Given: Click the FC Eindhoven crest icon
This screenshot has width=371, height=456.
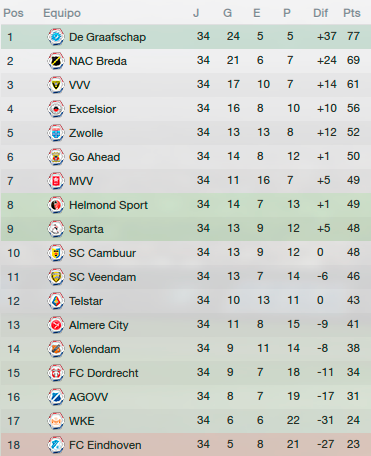Looking at the screenshot, I should [x=56, y=445].
